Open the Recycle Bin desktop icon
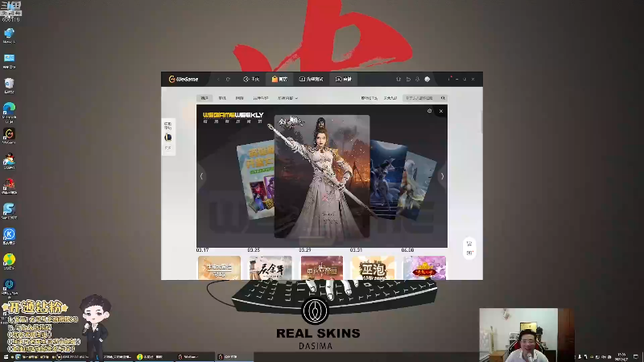This screenshot has width=644, height=362. tap(9, 86)
